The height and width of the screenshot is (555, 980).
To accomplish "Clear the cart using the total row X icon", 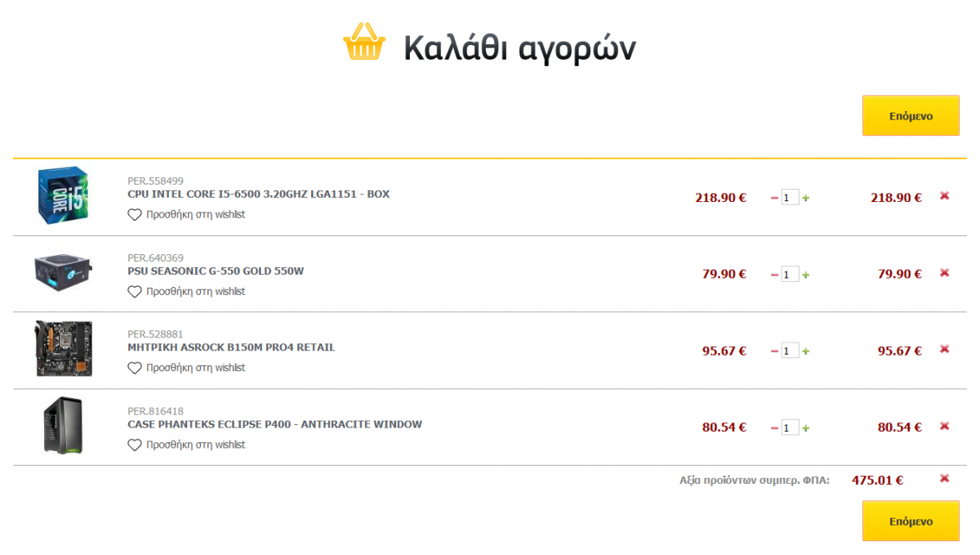I will 944,478.
